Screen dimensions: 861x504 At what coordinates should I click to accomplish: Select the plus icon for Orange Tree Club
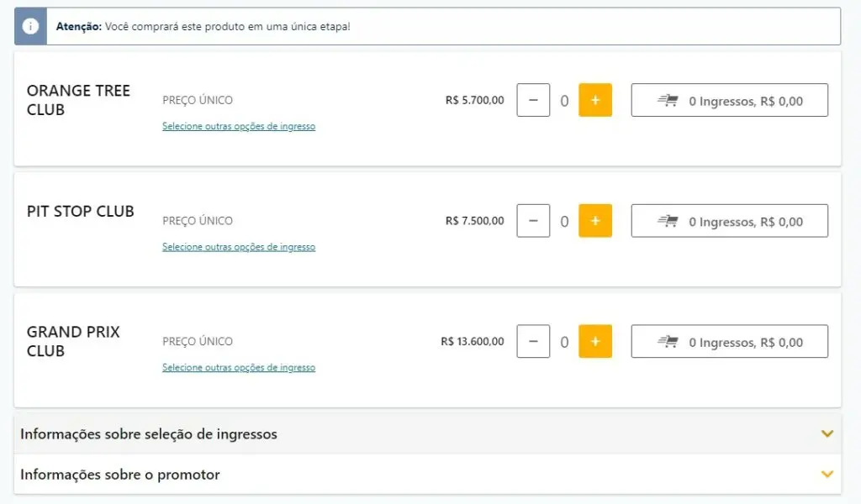(x=595, y=100)
